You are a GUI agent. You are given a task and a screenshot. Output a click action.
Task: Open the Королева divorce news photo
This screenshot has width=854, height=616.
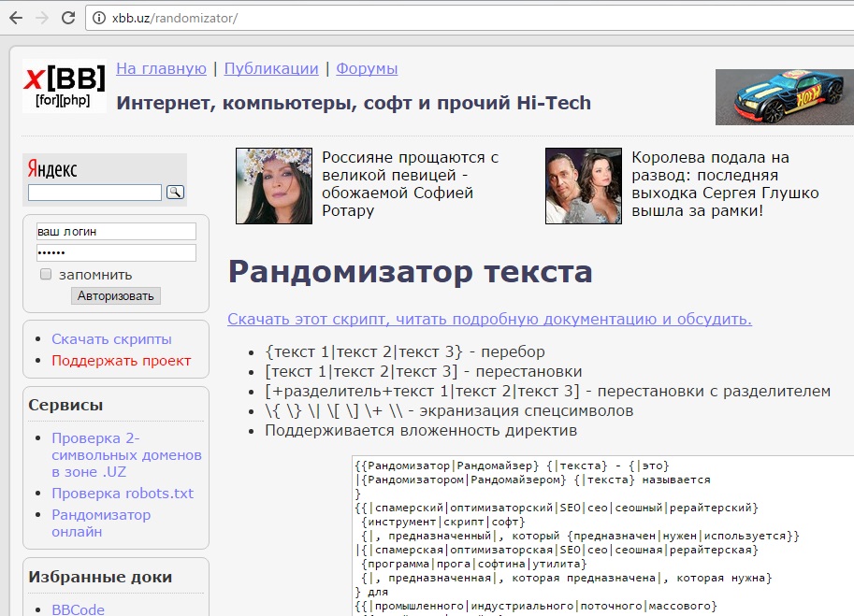583,185
